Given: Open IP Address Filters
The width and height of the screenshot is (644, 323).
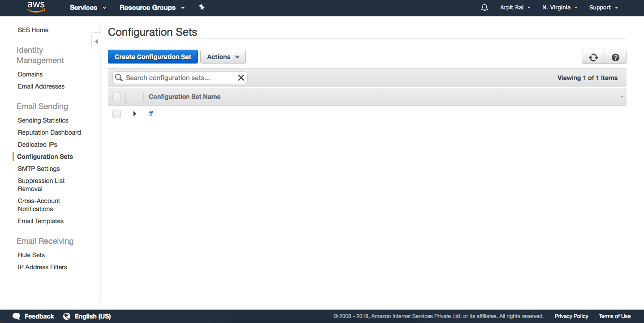Looking at the screenshot, I should (x=43, y=267).
